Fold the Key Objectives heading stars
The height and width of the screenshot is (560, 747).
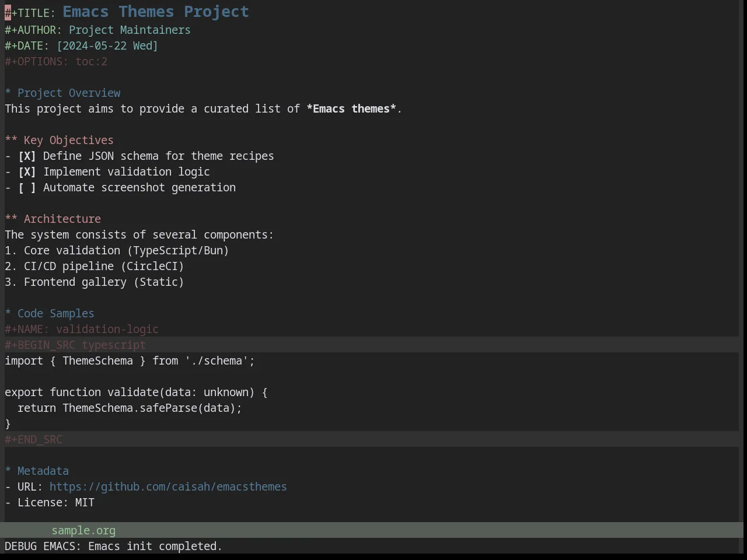(x=11, y=140)
